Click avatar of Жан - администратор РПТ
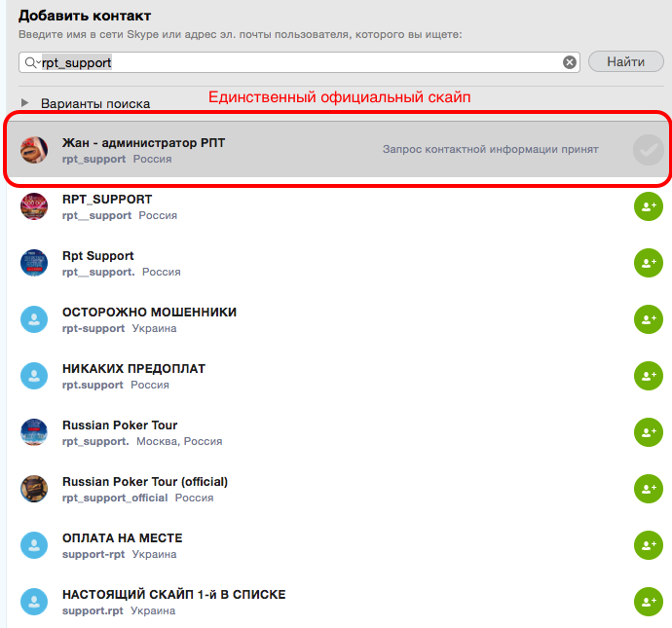The width and height of the screenshot is (672, 628). 34,150
